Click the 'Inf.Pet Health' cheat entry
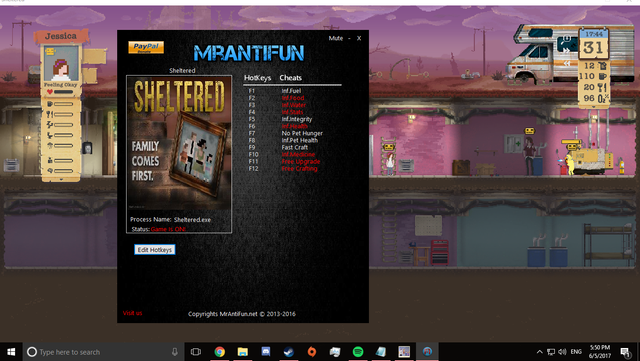The image size is (640, 361). coord(300,140)
